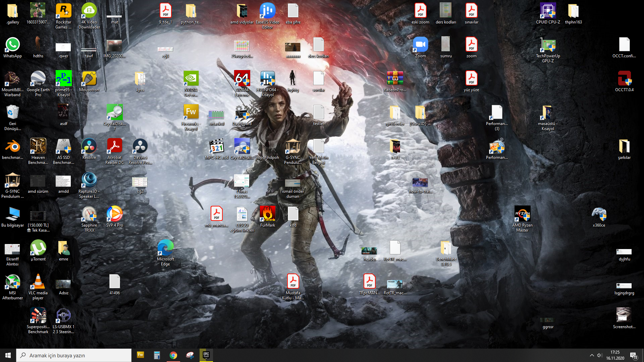Launch 4K Video Downloader
This screenshot has height=362, width=644.
tap(89, 16)
